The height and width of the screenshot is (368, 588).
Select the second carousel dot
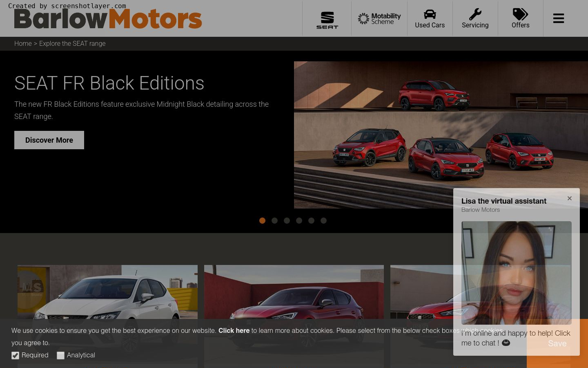click(x=274, y=221)
